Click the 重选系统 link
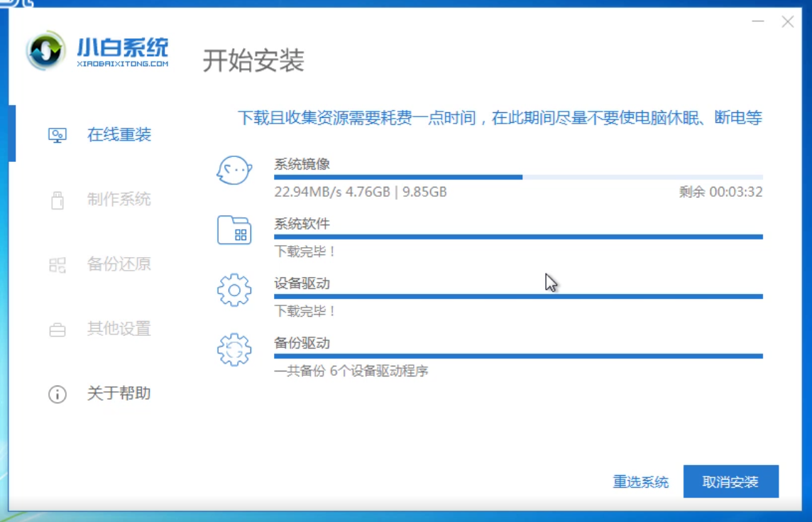The width and height of the screenshot is (812, 522). [x=641, y=482]
